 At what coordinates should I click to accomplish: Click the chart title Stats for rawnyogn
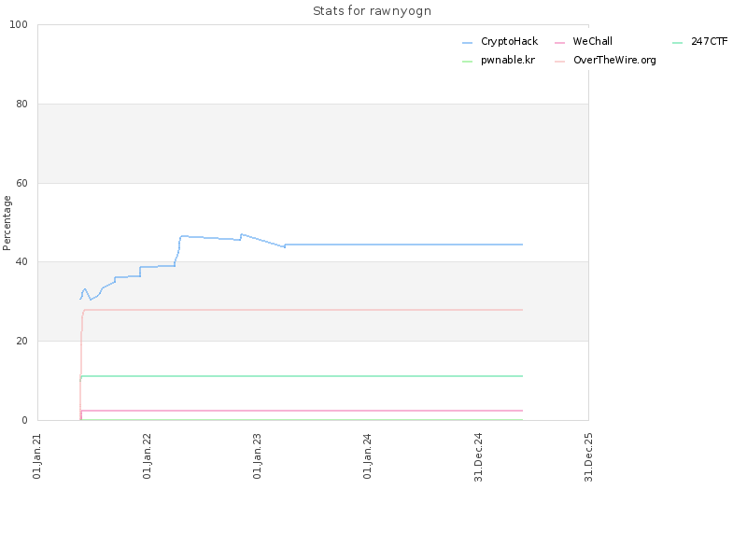(372, 11)
